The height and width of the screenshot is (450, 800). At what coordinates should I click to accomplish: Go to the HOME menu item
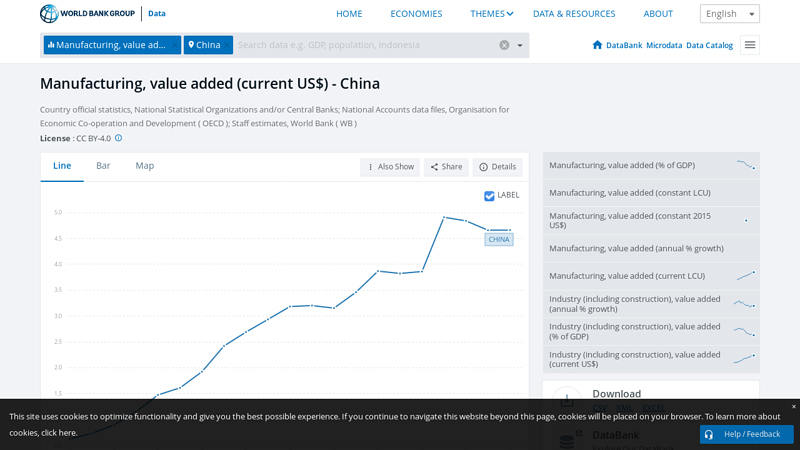pos(349,14)
